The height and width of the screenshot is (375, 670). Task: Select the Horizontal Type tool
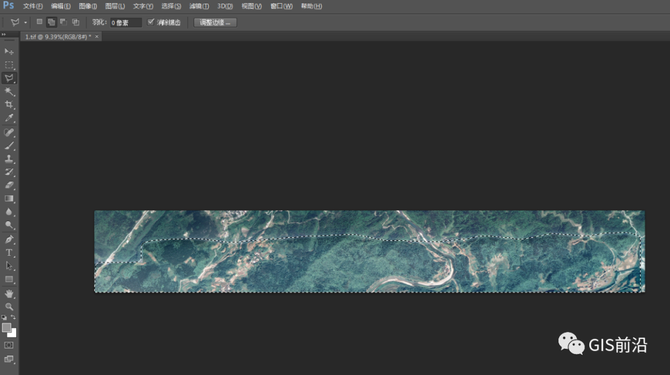point(9,253)
